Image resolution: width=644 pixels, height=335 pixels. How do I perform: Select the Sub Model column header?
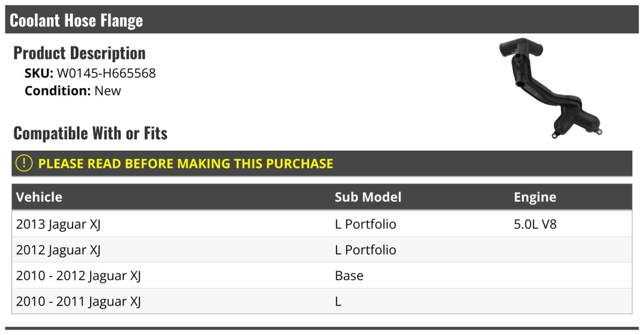368,197
